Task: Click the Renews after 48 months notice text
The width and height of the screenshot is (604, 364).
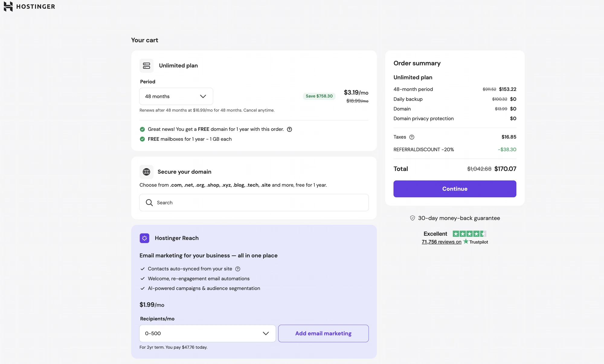Action: pos(207,110)
